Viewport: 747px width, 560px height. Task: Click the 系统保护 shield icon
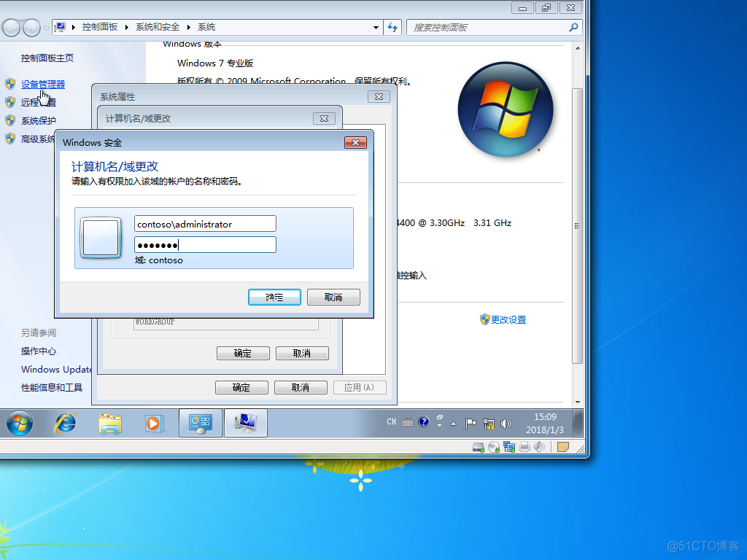coord(10,120)
